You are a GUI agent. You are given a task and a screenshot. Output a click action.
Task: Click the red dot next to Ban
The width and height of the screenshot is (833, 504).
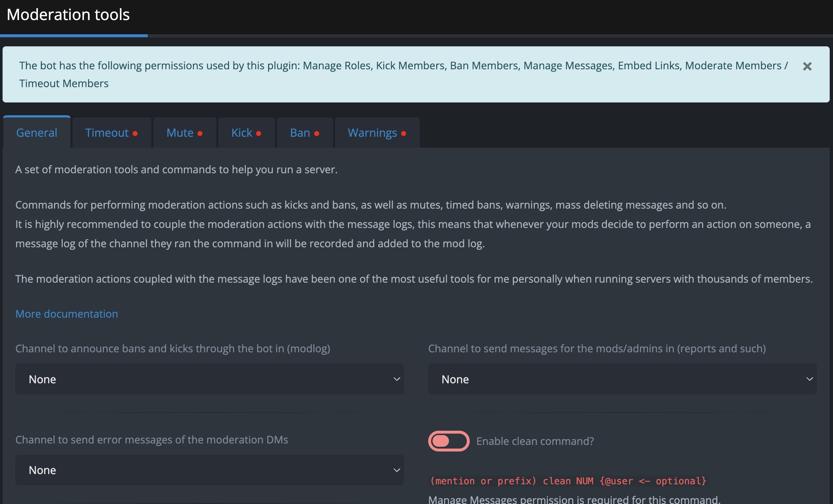pos(317,133)
